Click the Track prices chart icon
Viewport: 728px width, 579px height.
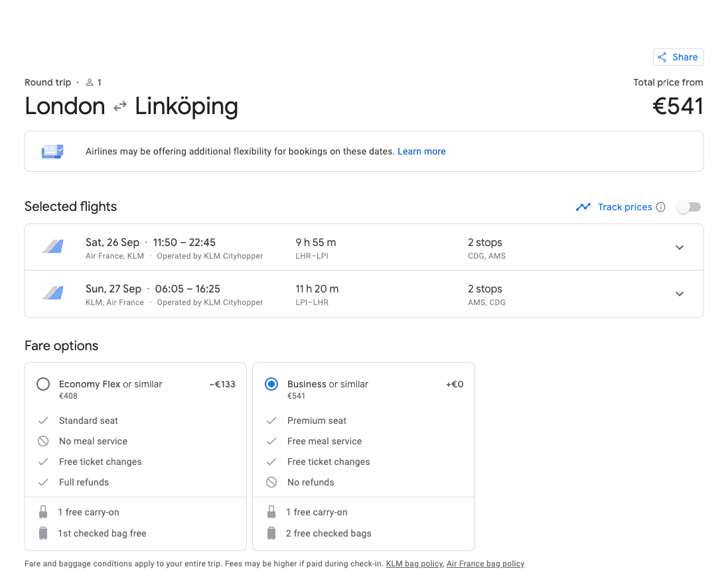583,207
